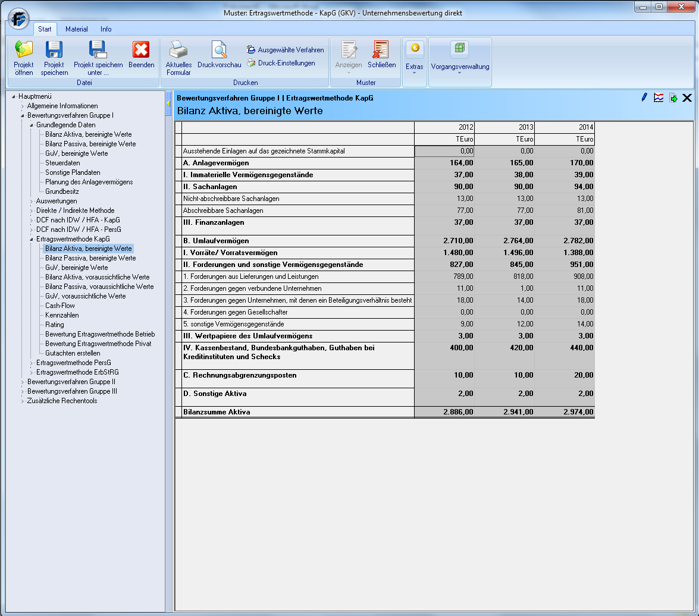Click the 2014 Bilanzsumme Aktiva 2.974,00
This screenshot has height=616, width=699.
point(565,412)
